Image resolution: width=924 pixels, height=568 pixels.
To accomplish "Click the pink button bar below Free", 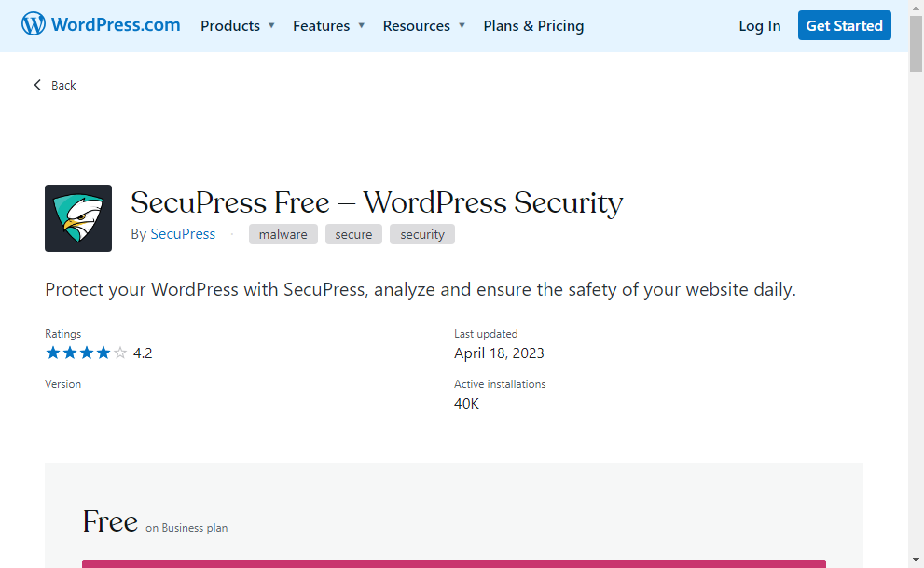I will [x=453, y=563].
